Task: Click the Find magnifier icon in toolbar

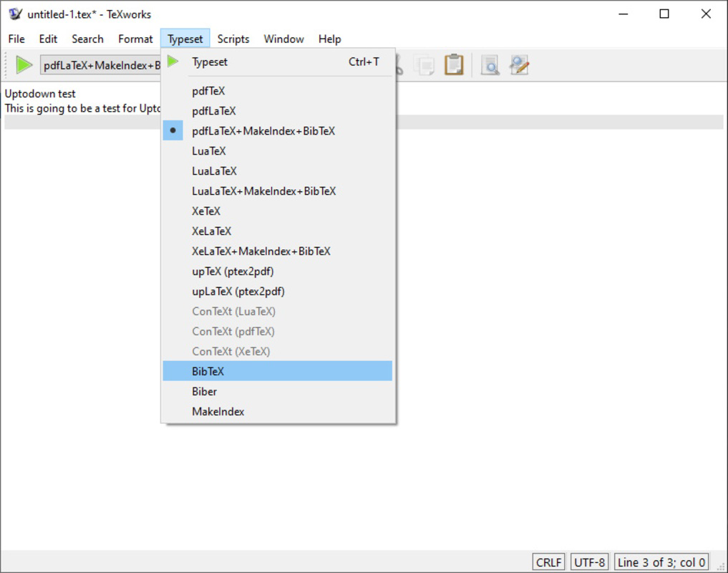Action: point(490,65)
